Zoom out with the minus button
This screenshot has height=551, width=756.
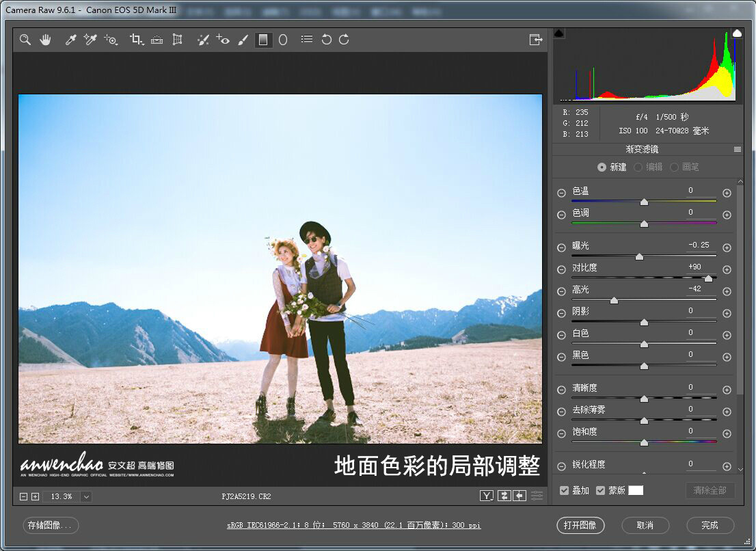23,496
